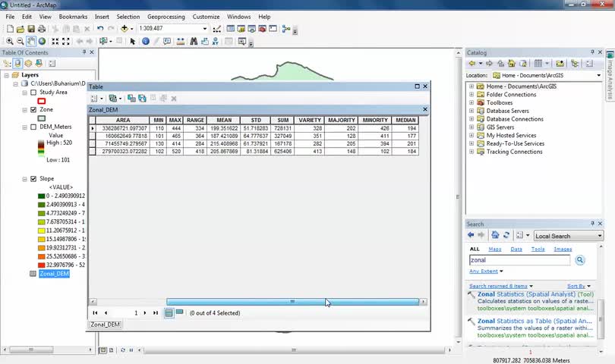Viewport: 615px width, 364px height.
Task: Click the HTML Popup tool
Action: (x=167, y=41)
